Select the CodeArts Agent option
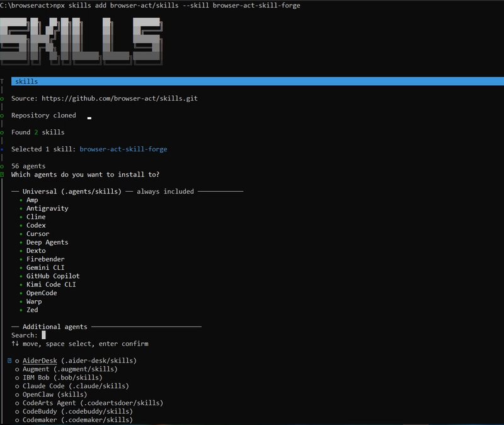 [89, 403]
